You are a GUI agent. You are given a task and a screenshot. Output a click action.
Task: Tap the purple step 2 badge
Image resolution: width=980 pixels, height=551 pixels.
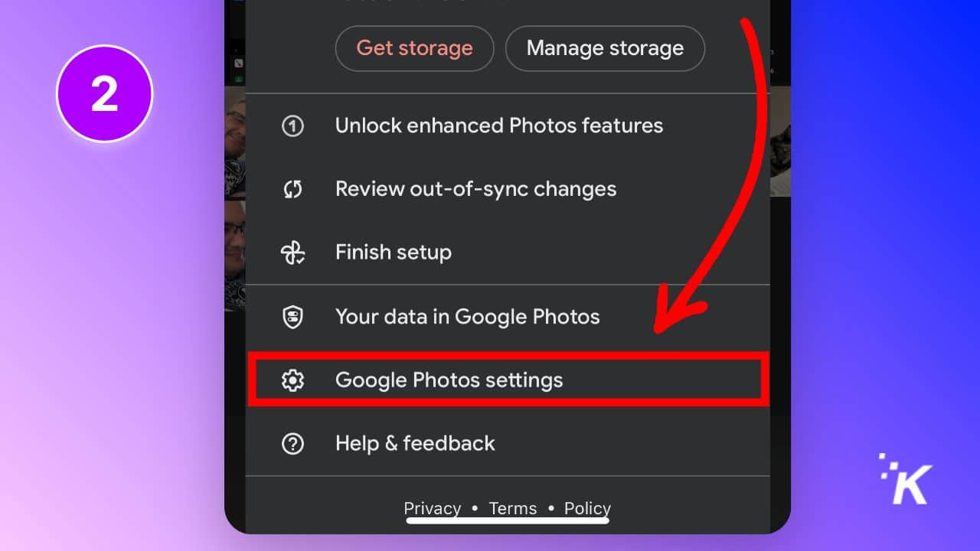[104, 93]
